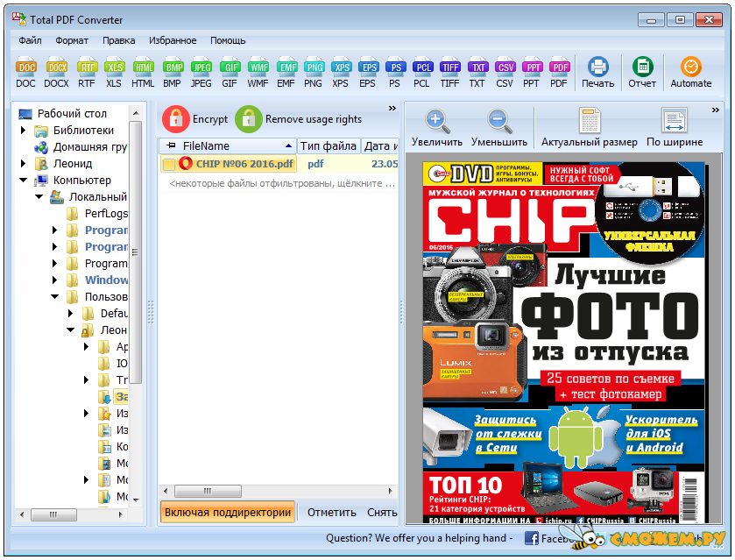This screenshot has width=735, height=560.
Task: Select PerfLogs folder in tree
Action: tap(106, 214)
